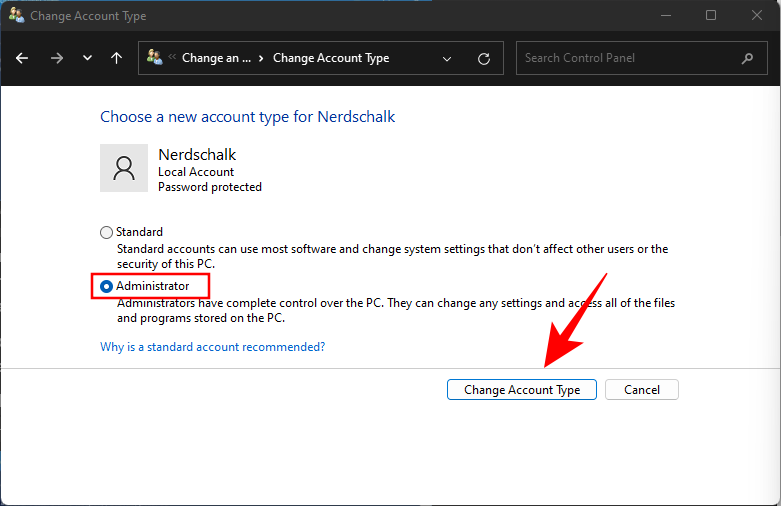The height and width of the screenshot is (506, 781).
Task: Click the Change Account Type breadcrumb
Action: [x=331, y=58]
